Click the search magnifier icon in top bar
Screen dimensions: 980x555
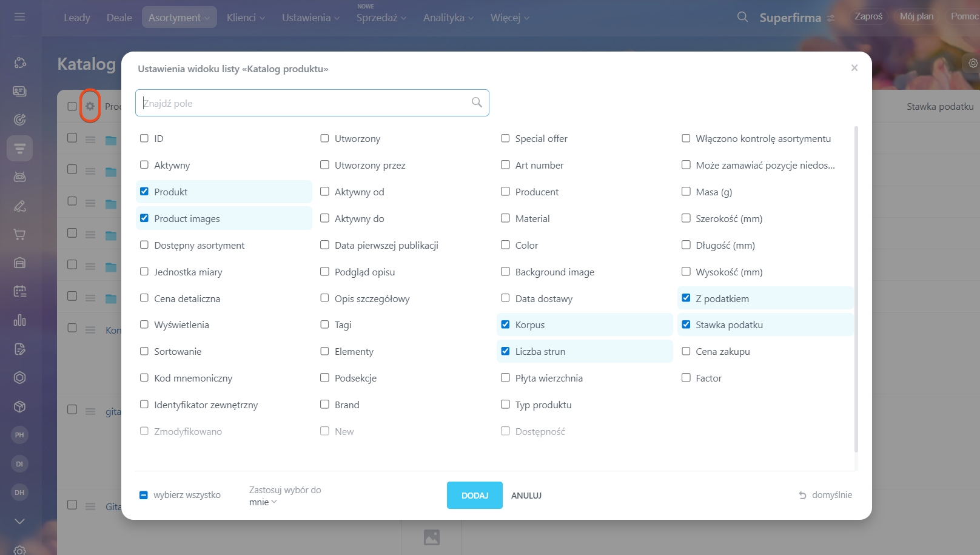(x=742, y=17)
